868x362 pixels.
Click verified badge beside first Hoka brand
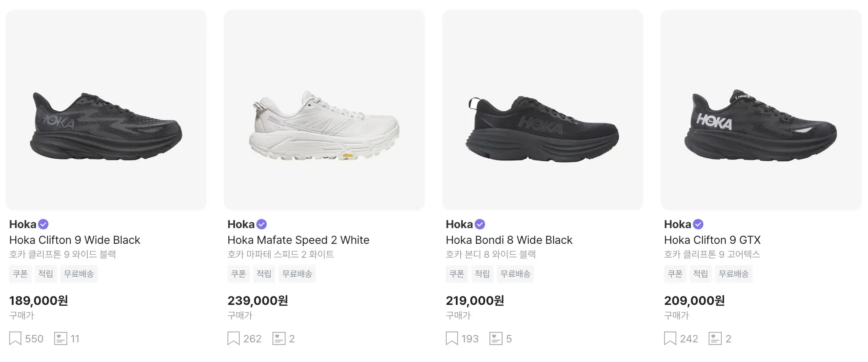tap(43, 224)
